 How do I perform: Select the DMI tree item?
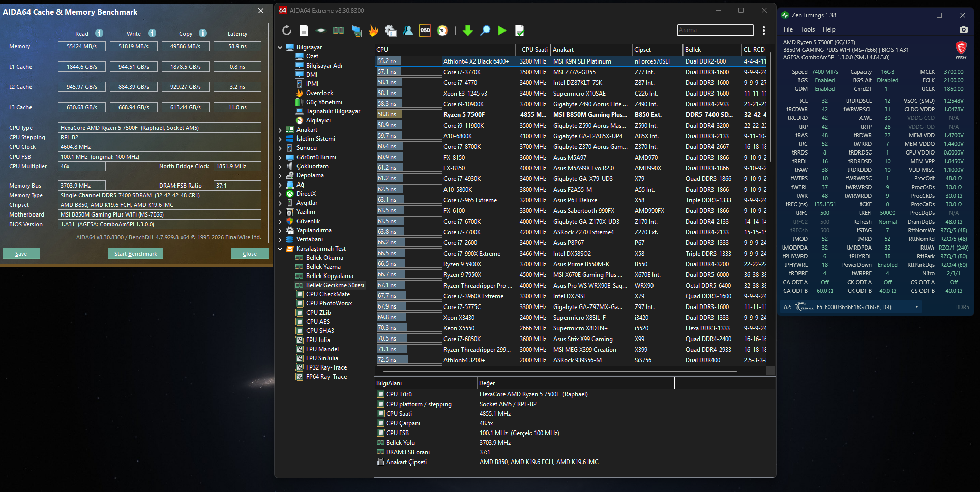(x=311, y=75)
